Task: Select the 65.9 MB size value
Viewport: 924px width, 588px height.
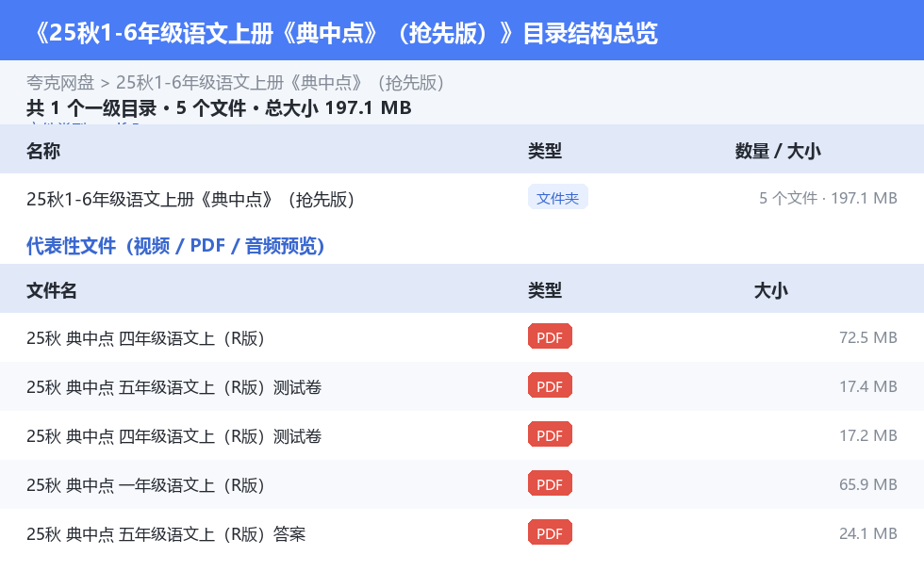Action: (868, 484)
